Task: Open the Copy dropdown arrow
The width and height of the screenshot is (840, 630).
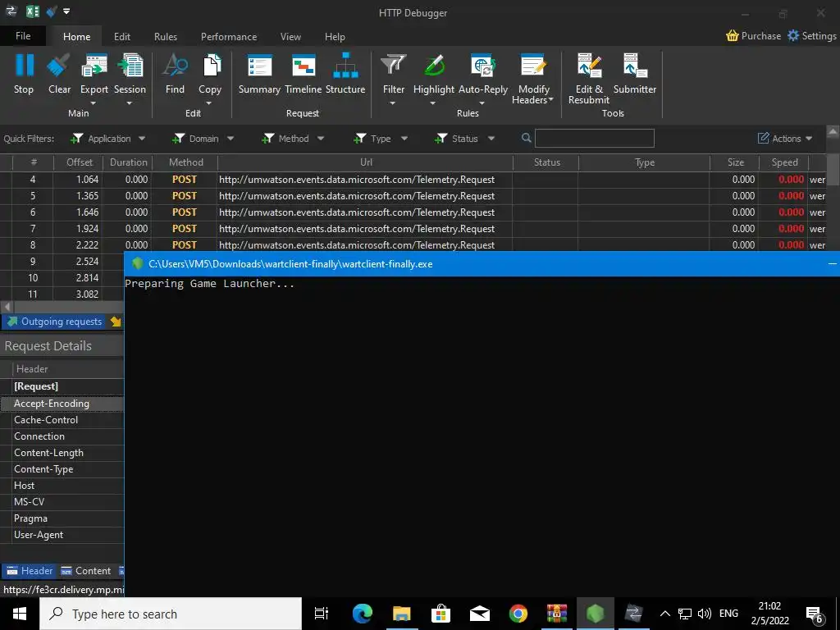Action: [209, 103]
